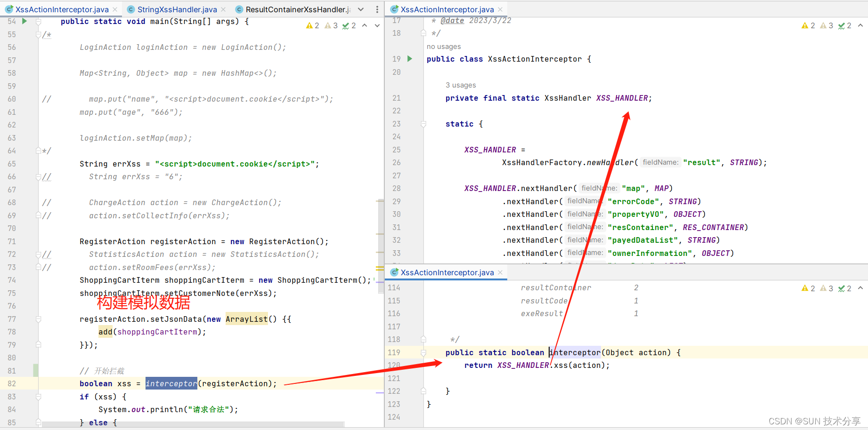The height and width of the screenshot is (430, 868).
Task: Click "ownerInformation" string on line 33
Action: [650, 253]
